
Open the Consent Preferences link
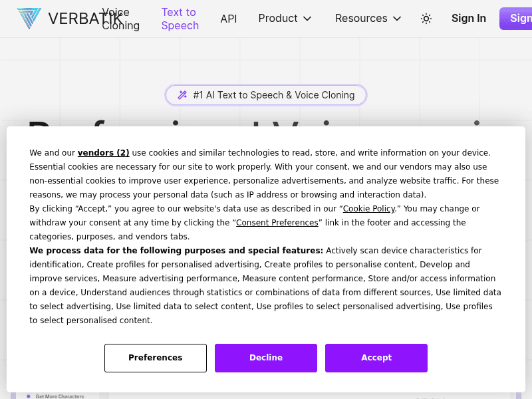tap(277, 223)
